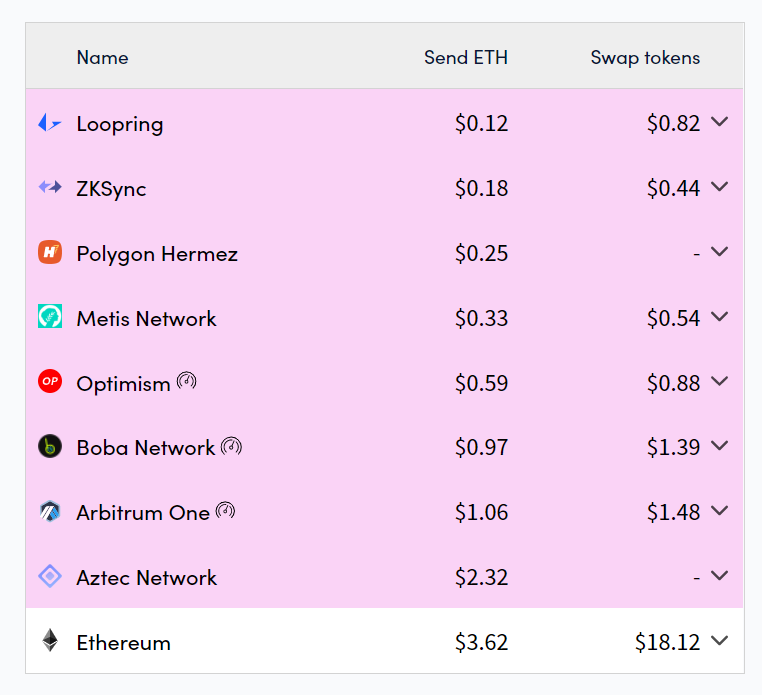Click the Swap tokens column header
This screenshot has height=695, width=762.
645,57
